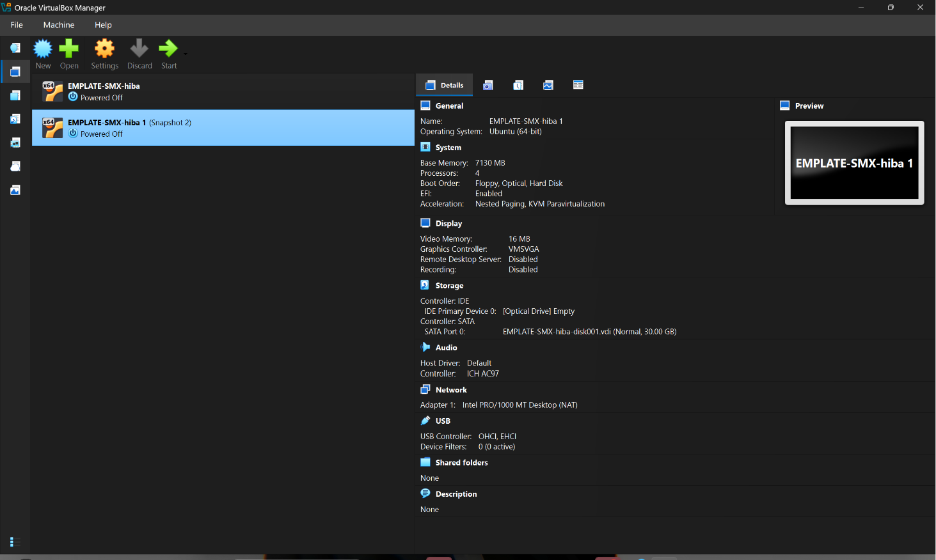Viewport: 936px width, 560px height.
Task: Click the Description section speech bubble icon
Action: click(x=425, y=494)
